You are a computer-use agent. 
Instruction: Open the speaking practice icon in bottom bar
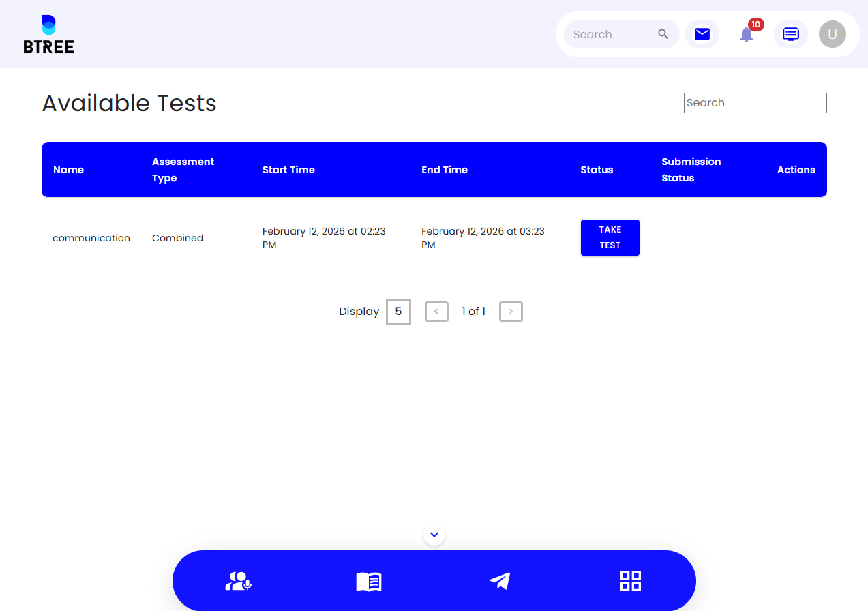[x=238, y=581]
